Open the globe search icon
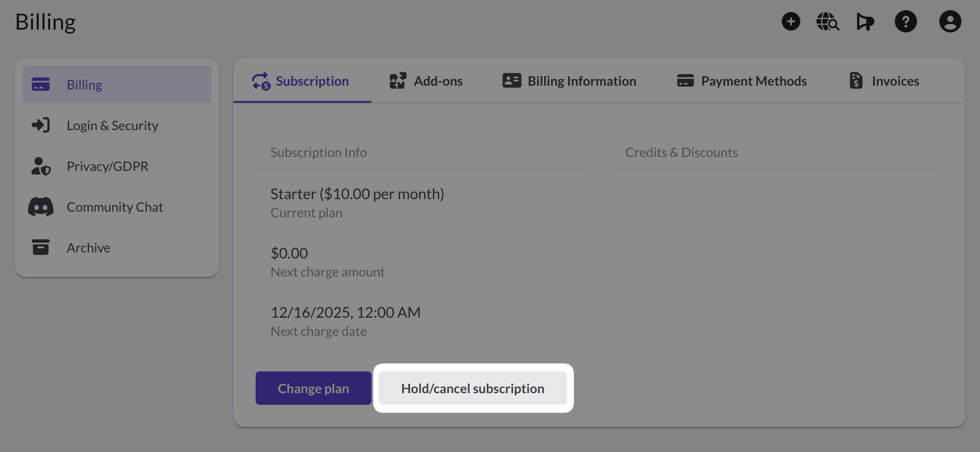Image resolution: width=980 pixels, height=452 pixels. click(827, 21)
